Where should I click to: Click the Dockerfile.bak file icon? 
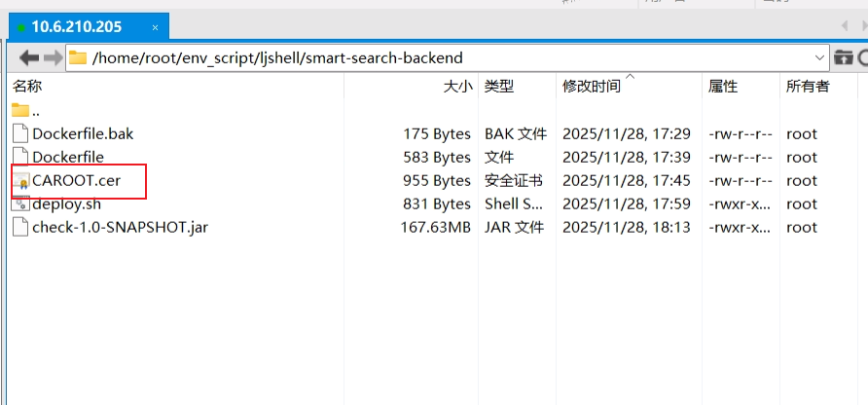pos(20,134)
